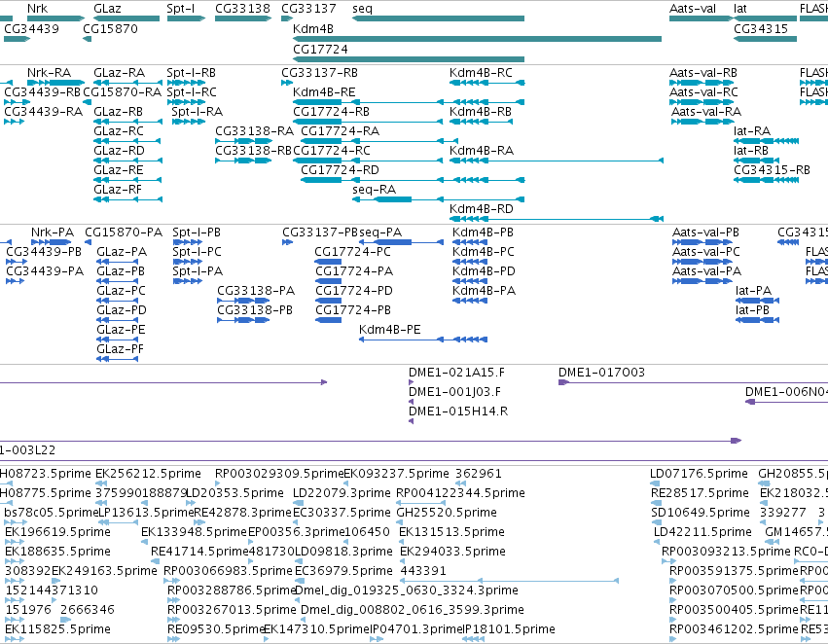Select the seq-RA transcript label
This screenshot has height=644, width=828.
click(375, 190)
